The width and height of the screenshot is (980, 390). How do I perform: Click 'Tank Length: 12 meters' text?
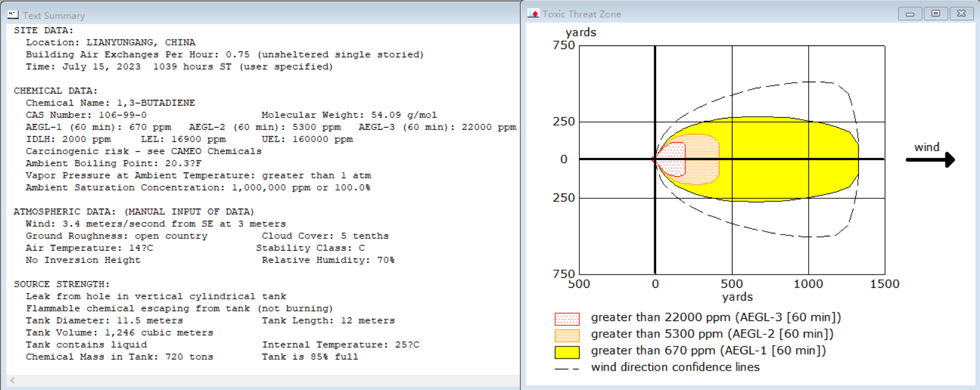point(328,320)
